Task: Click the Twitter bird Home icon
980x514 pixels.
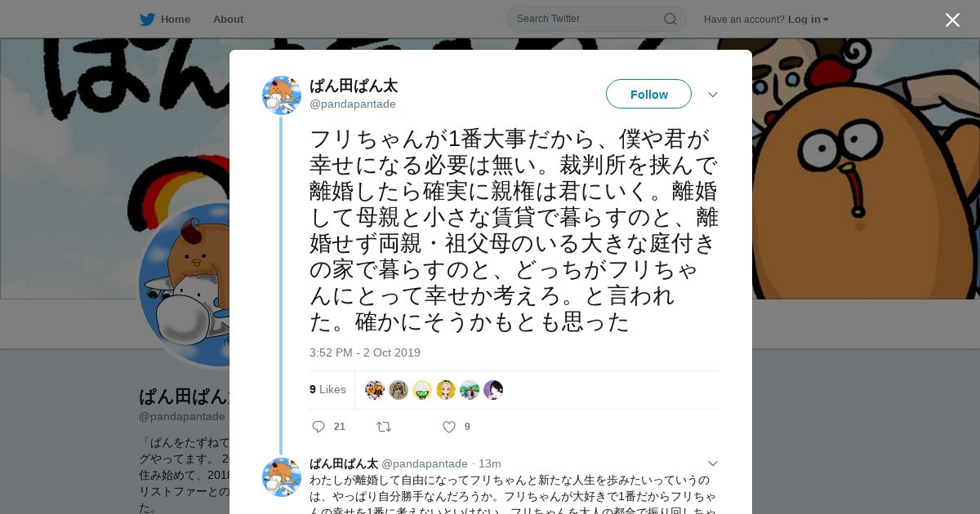Action: 147,19
